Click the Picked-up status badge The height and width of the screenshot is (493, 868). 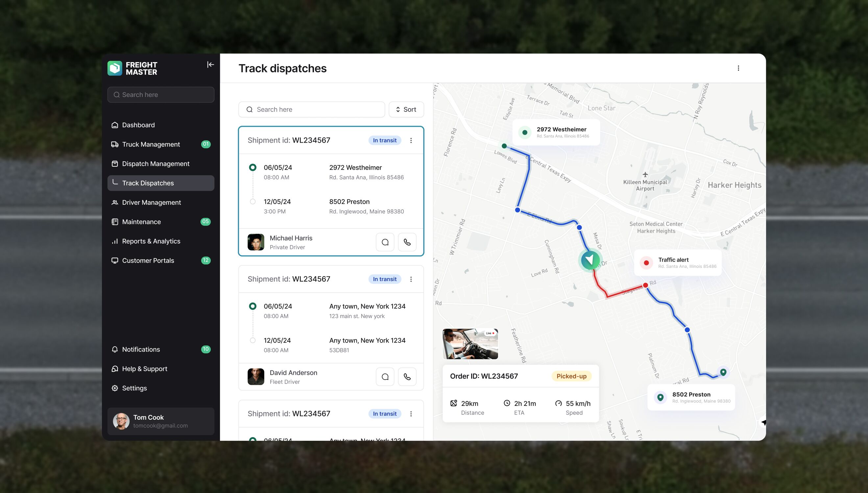point(571,376)
